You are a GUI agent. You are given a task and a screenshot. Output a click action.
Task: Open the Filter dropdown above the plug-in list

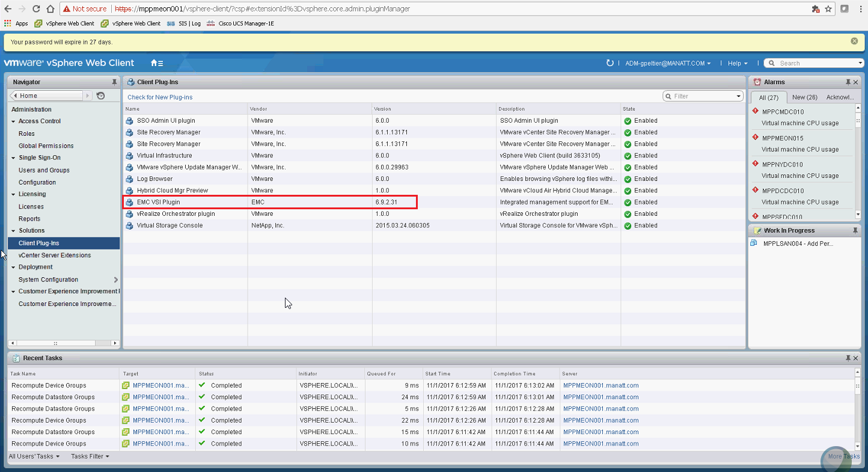pyautogui.click(x=739, y=96)
